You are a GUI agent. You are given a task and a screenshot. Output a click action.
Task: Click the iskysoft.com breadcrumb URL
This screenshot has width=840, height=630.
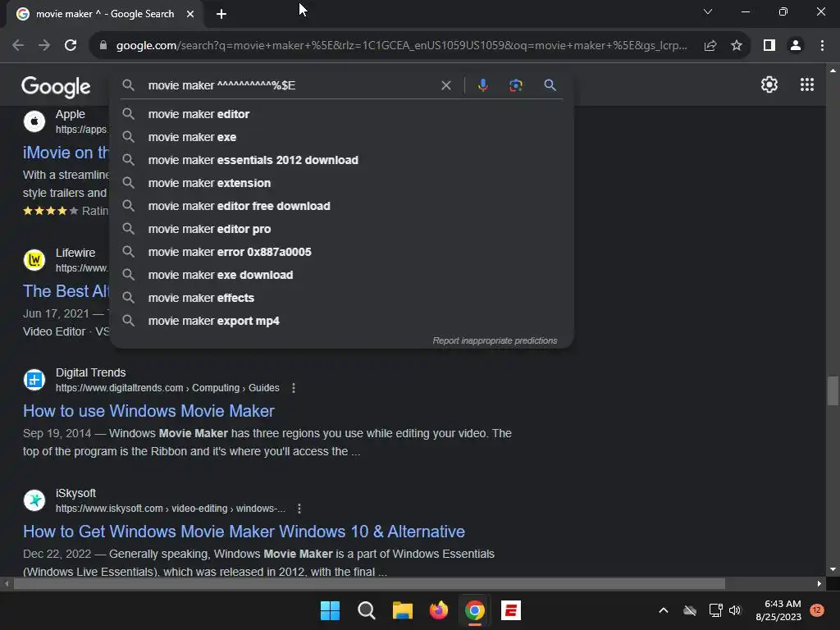pyautogui.click(x=171, y=509)
